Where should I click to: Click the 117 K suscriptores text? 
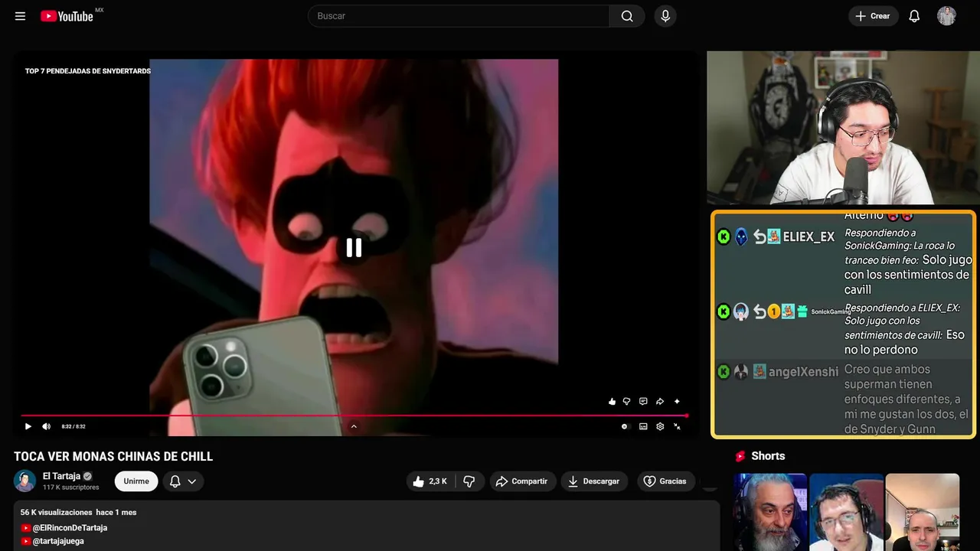click(x=71, y=487)
